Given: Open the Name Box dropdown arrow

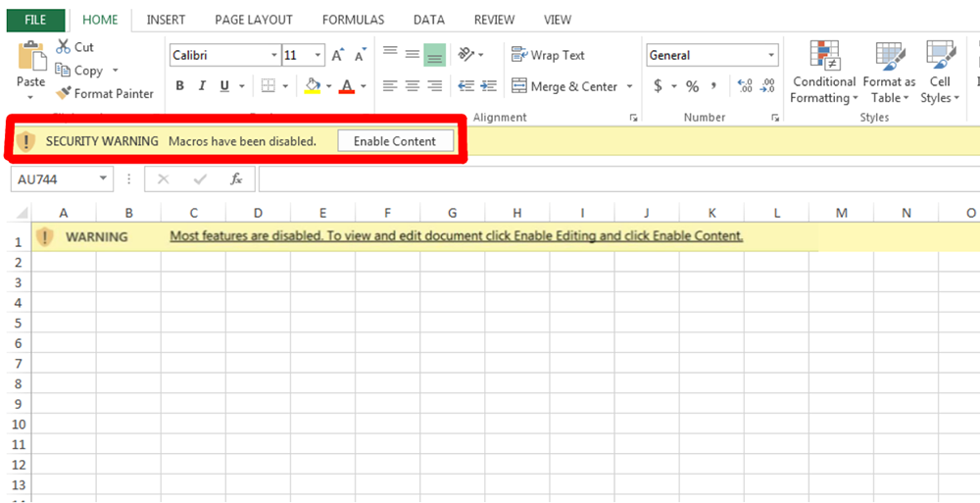Looking at the screenshot, I should (105, 178).
